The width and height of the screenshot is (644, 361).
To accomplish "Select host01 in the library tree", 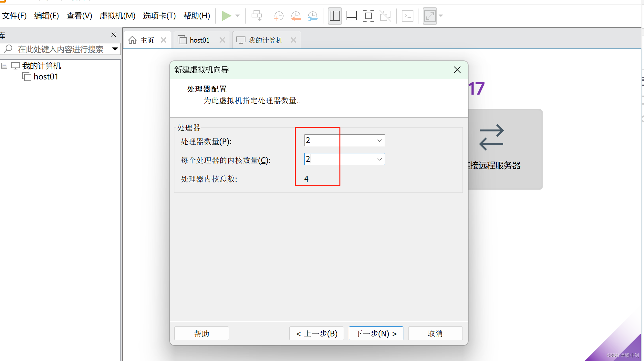I will [x=46, y=77].
